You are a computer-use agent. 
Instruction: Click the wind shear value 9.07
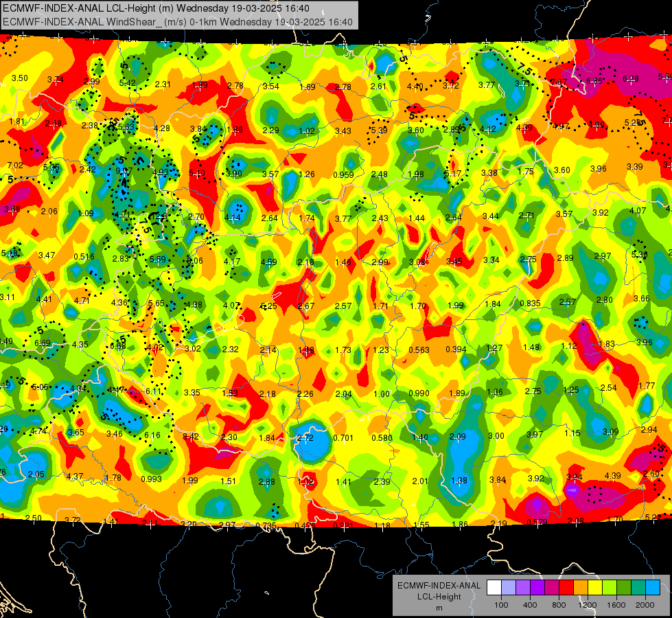[x=124, y=171]
